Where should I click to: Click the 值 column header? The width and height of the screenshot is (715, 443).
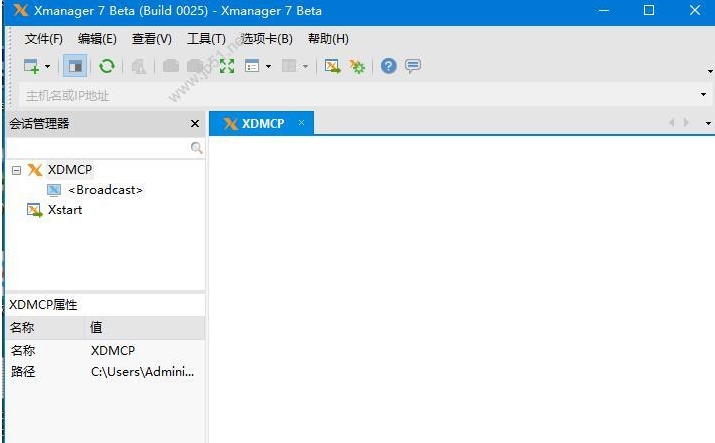pyautogui.click(x=145, y=328)
